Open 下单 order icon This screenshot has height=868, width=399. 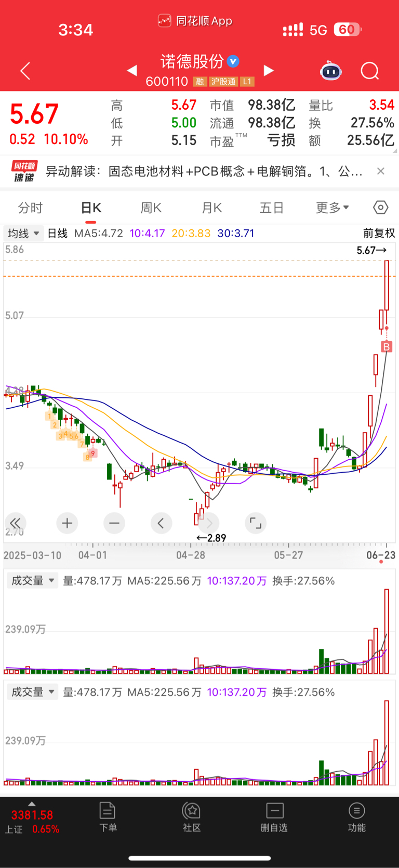pyautogui.click(x=108, y=817)
